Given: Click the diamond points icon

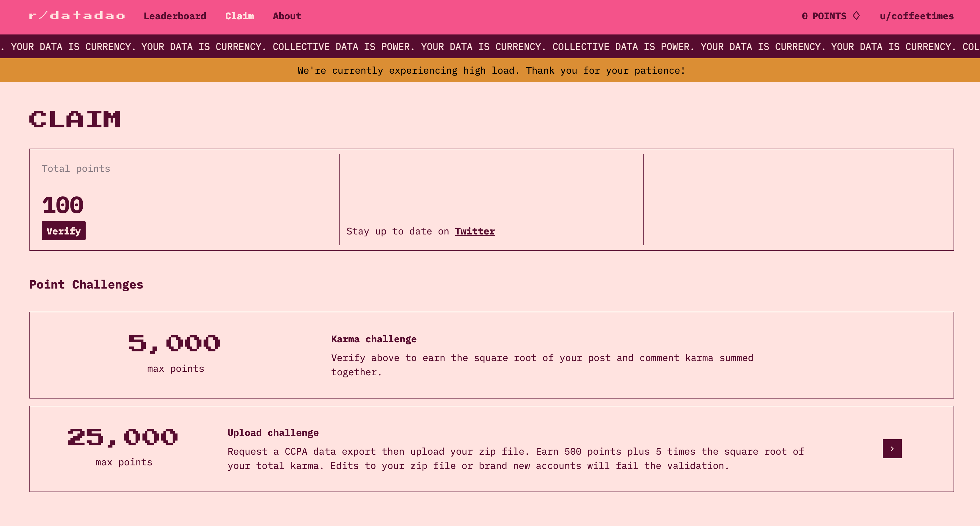Looking at the screenshot, I should click(x=856, y=16).
